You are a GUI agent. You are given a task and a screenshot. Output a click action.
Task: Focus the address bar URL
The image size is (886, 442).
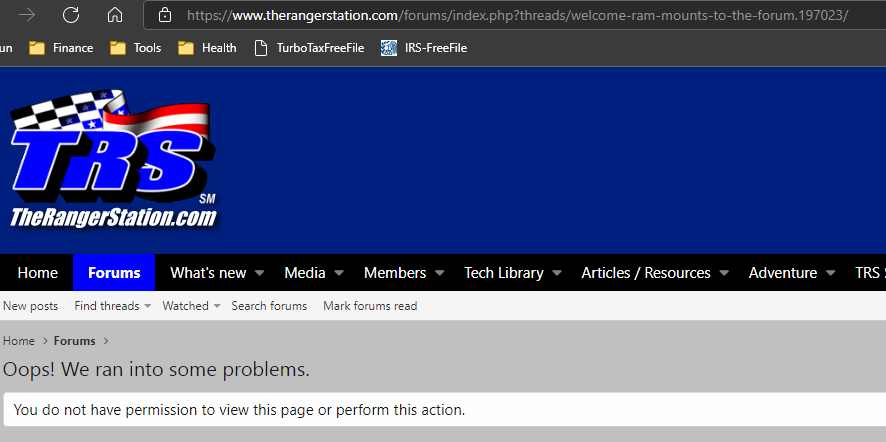click(x=517, y=15)
